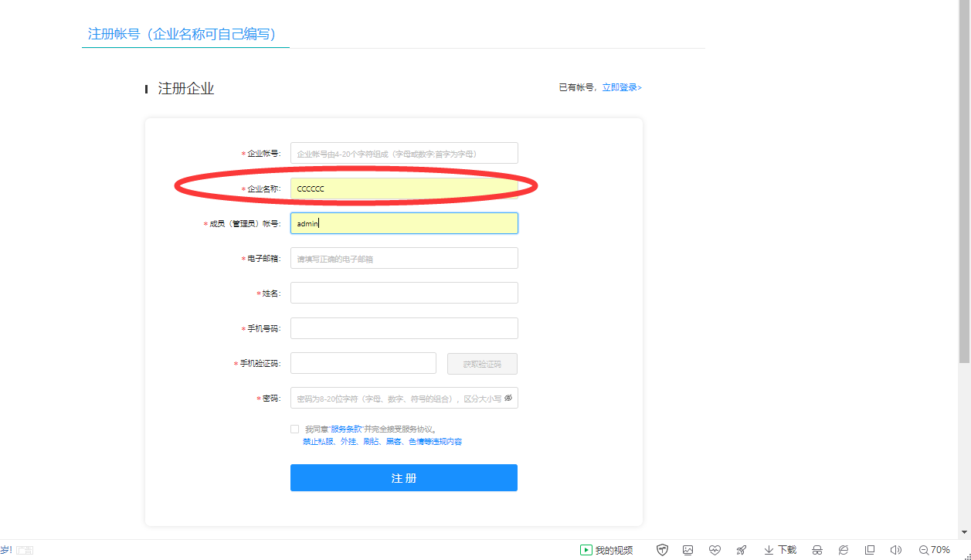This screenshot has height=560, width=971.
Task: Focus the 电子邮箱 input field
Action: click(x=404, y=258)
